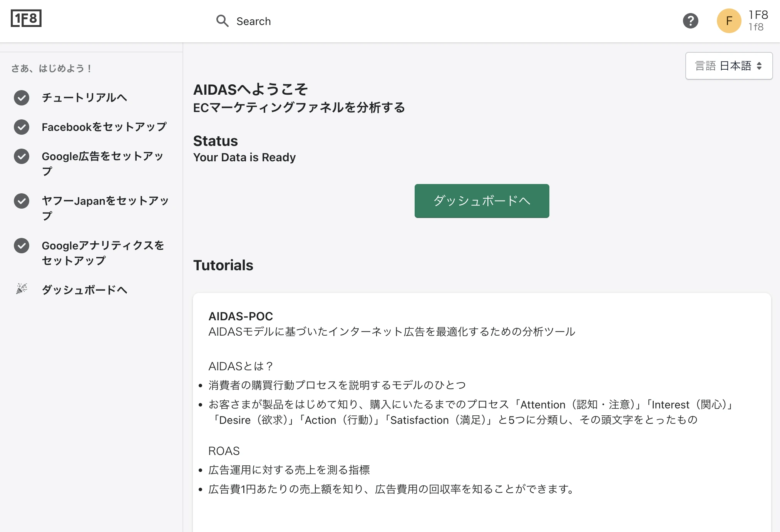Select チュートリアルへ in the sidebar
Image resolution: width=780 pixels, height=532 pixels.
click(x=84, y=98)
